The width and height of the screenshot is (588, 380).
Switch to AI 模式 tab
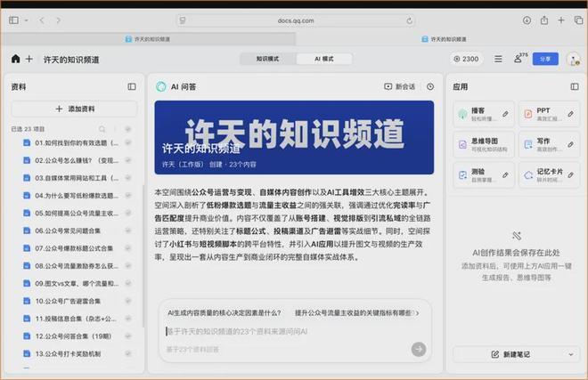(324, 59)
